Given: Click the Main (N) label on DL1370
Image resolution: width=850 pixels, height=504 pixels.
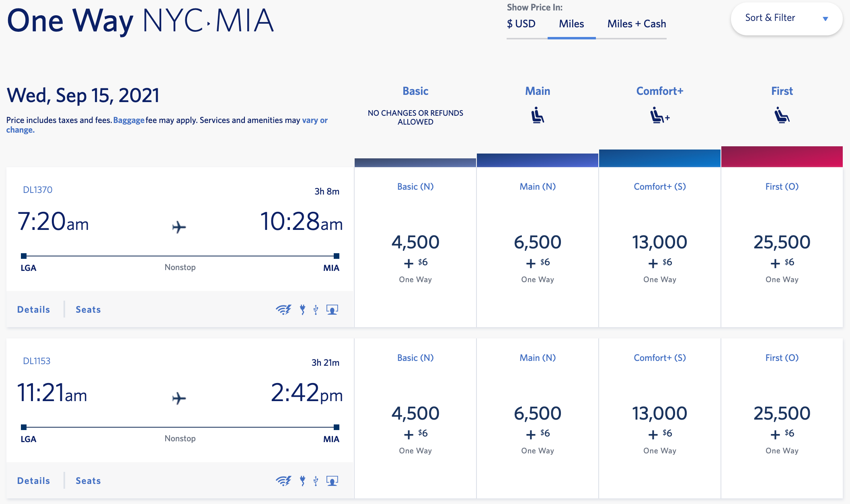Looking at the screenshot, I should tap(538, 186).
